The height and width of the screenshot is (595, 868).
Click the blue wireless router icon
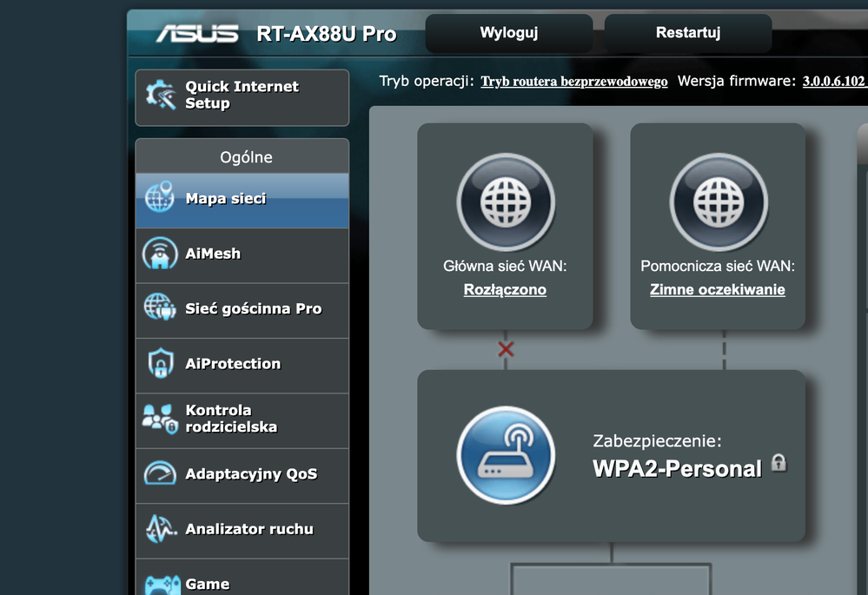point(505,454)
